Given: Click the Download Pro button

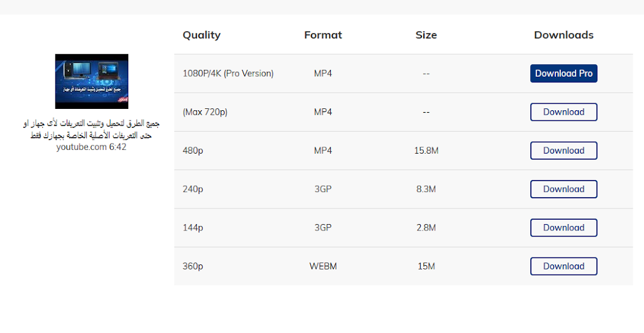Looking at the screenshot, I should click(563, 73).
